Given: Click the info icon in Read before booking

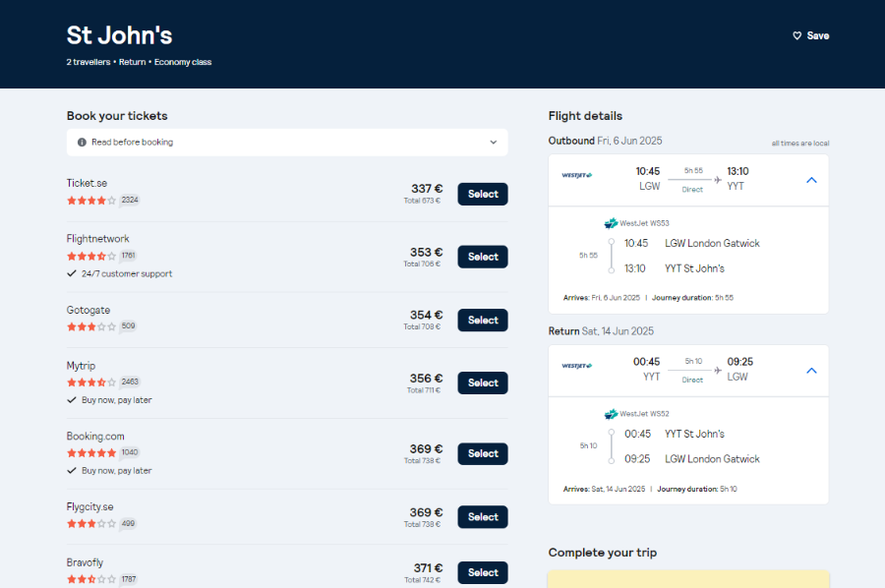Looking at the screenshot, I should point(82,143).
